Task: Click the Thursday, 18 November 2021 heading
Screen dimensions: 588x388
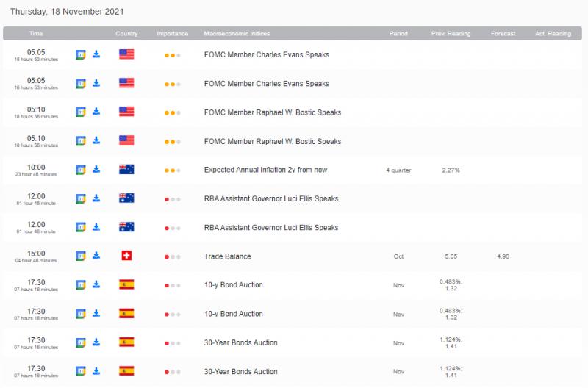Action: (67, 12)
